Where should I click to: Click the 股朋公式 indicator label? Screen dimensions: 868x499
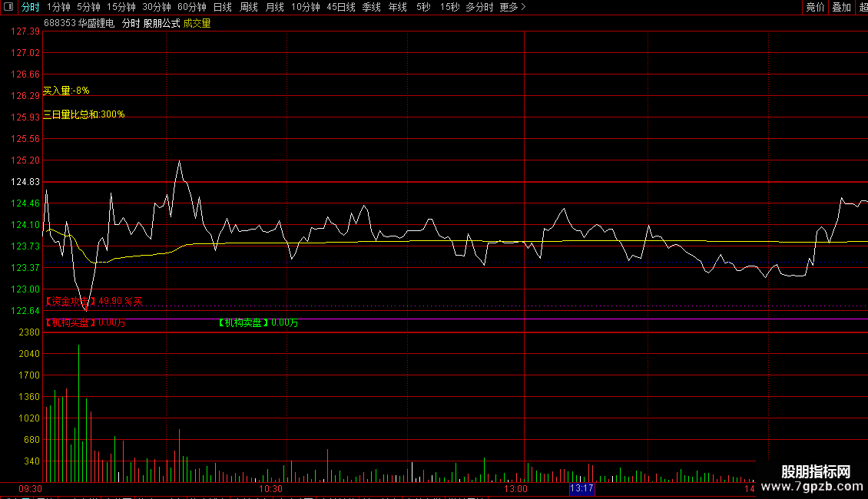pos(161,23)
